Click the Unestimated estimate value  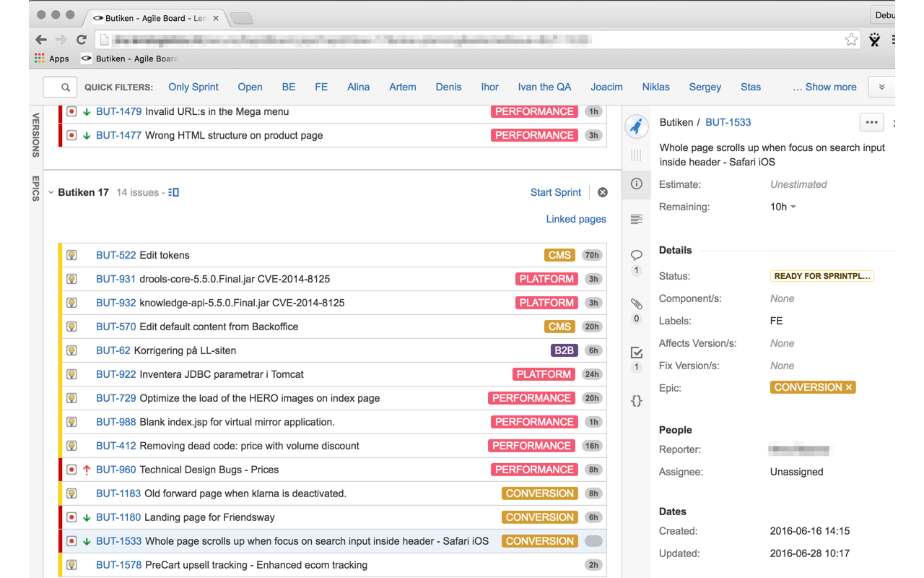click(x=798, y=184)
